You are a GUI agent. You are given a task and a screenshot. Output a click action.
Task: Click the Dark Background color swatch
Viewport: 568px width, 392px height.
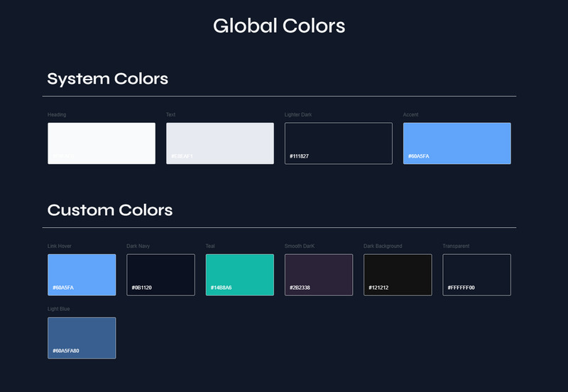point(398,274)
